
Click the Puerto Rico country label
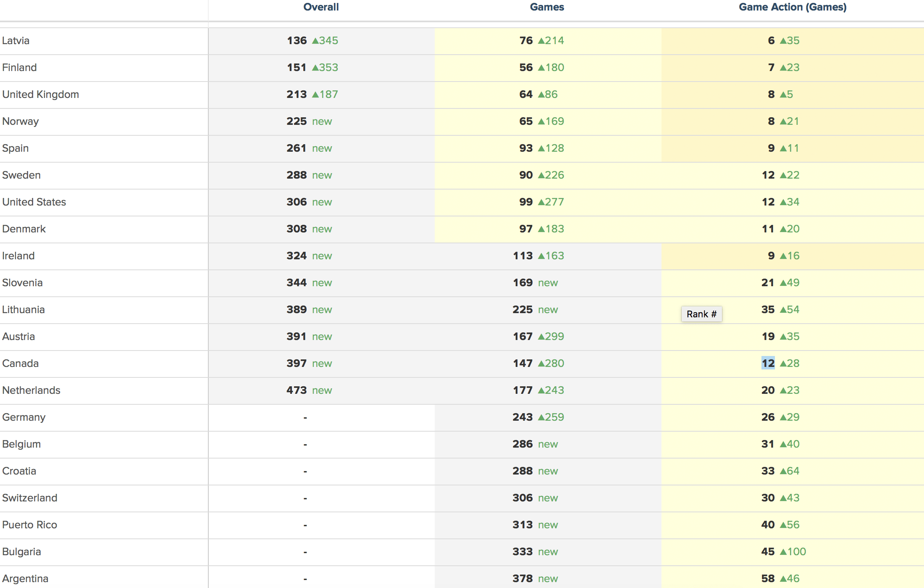click(x=29, y=525)
